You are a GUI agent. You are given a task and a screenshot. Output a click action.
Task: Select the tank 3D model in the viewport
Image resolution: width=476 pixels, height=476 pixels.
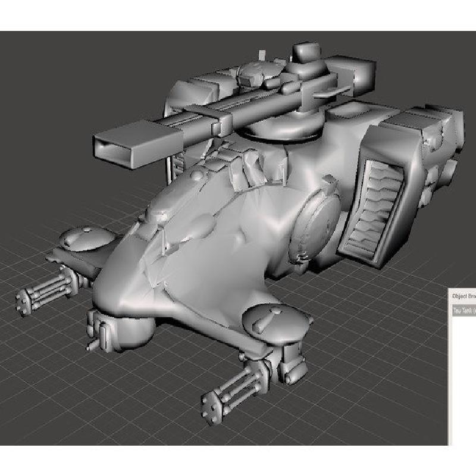tap(240, 234)
